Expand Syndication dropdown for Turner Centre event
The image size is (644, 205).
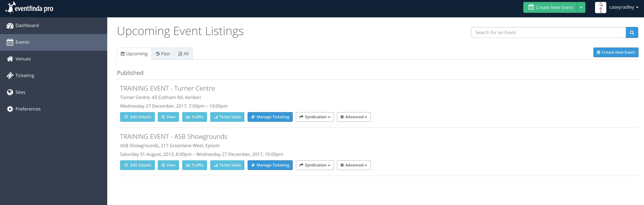coord(315,117)
